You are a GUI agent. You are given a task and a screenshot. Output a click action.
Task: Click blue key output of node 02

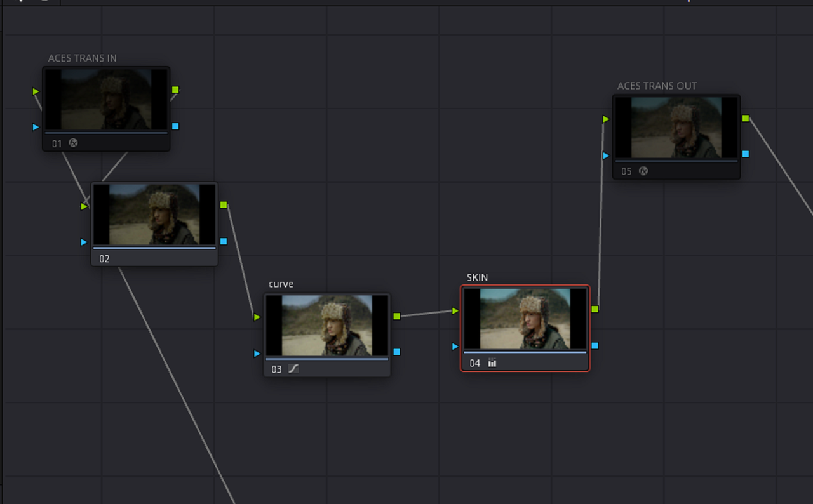[224, 241]
